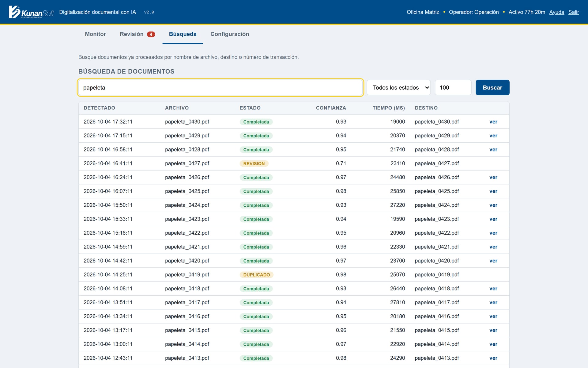Viewport: 588px width, 368px height.
Task: Click the KunanSoft logo icon
Action: coord(31,12)
